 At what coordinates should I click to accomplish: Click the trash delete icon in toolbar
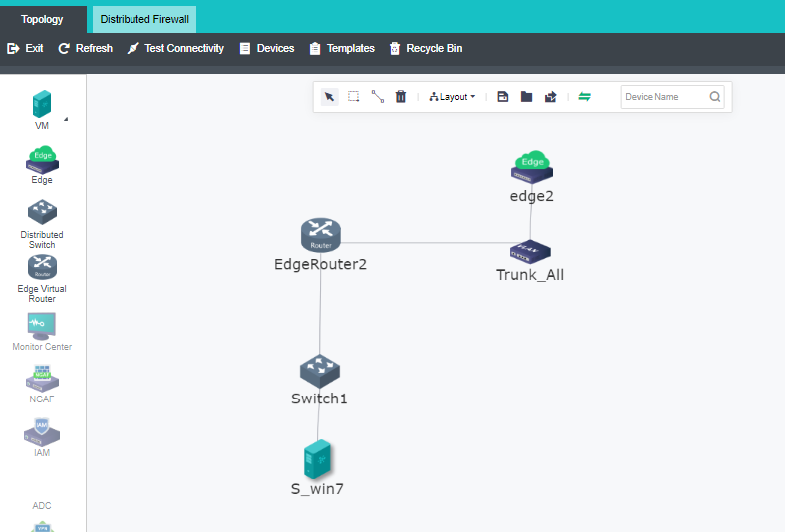[401, 97]
